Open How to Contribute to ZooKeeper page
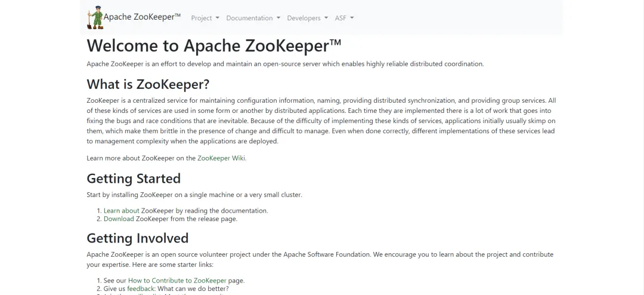Screen dimensions: 644x295 177,281
